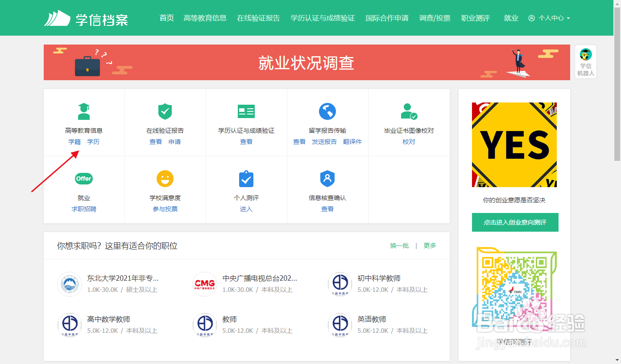
Task: Open the 就业状况调查 banner
Action: click(307, 62)
